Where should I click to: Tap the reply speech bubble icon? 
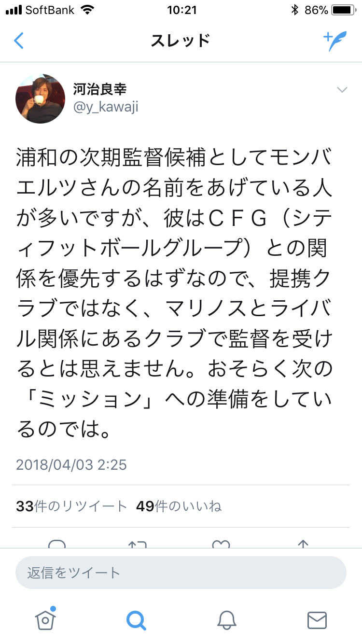57,544
